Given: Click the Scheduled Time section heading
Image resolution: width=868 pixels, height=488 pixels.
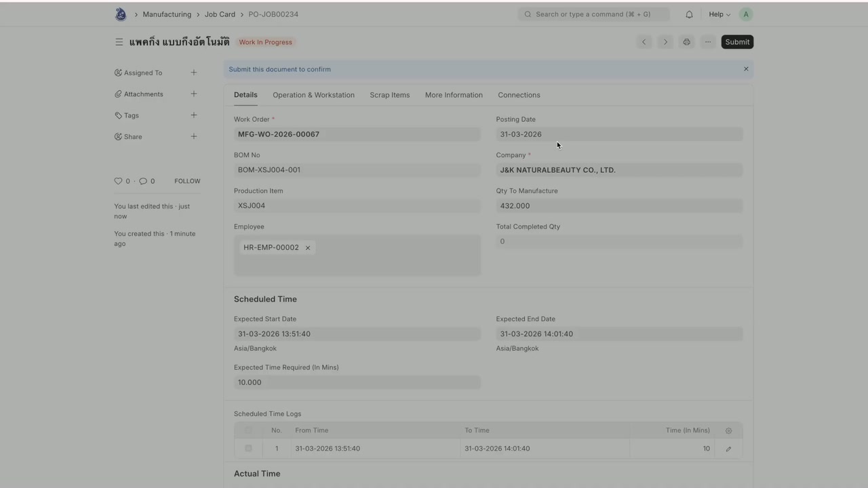Looking at the screenshot, I should [x=265, y=299].
